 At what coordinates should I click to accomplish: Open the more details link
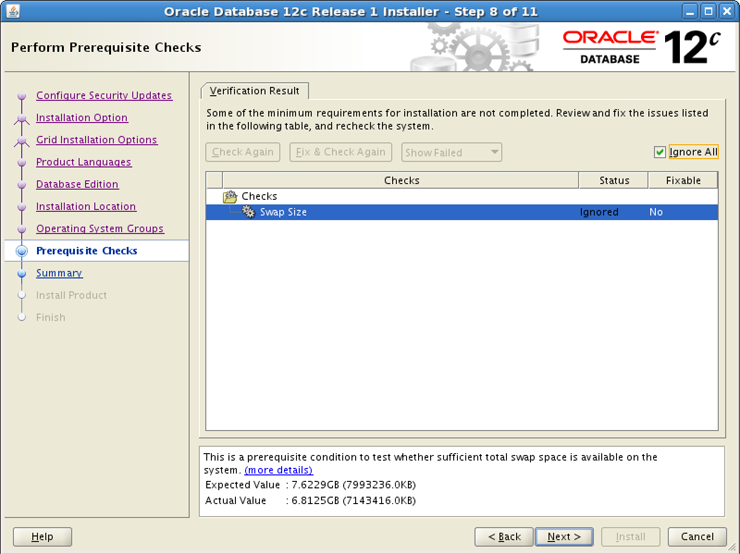[x=278, y=470]
